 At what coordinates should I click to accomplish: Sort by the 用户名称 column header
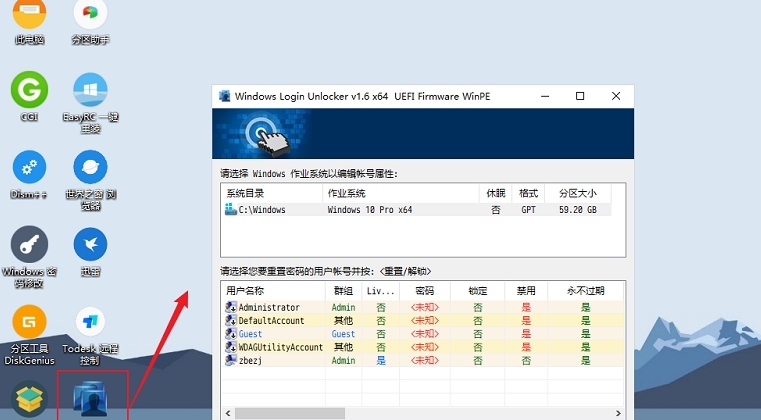(273, 290)
